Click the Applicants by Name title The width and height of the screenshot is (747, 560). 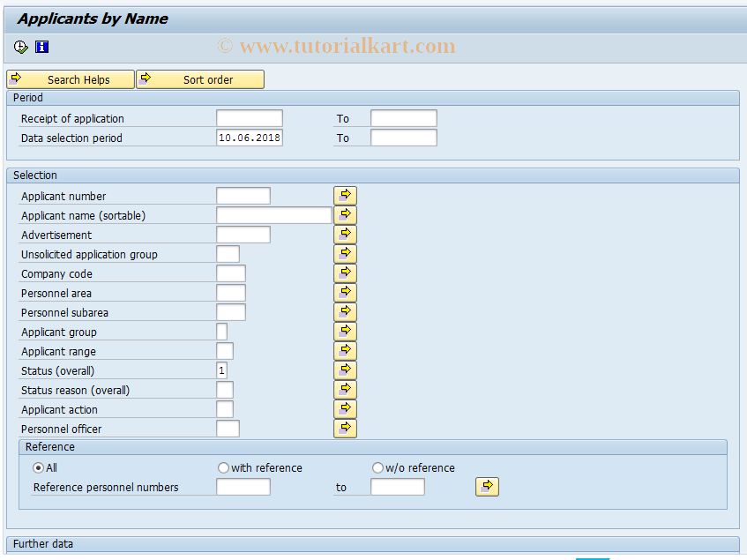[93, 19]
